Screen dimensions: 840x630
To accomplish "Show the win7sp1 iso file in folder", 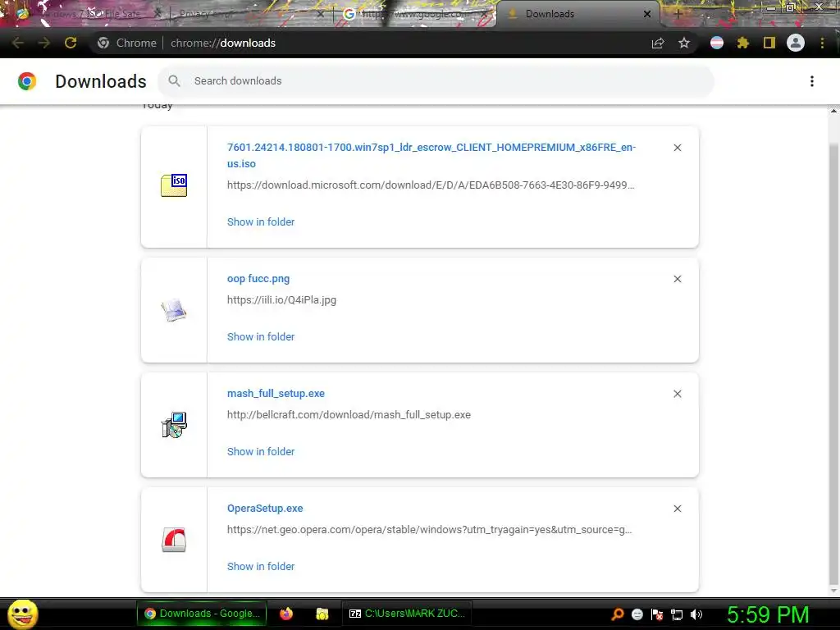I will [261, 221].
